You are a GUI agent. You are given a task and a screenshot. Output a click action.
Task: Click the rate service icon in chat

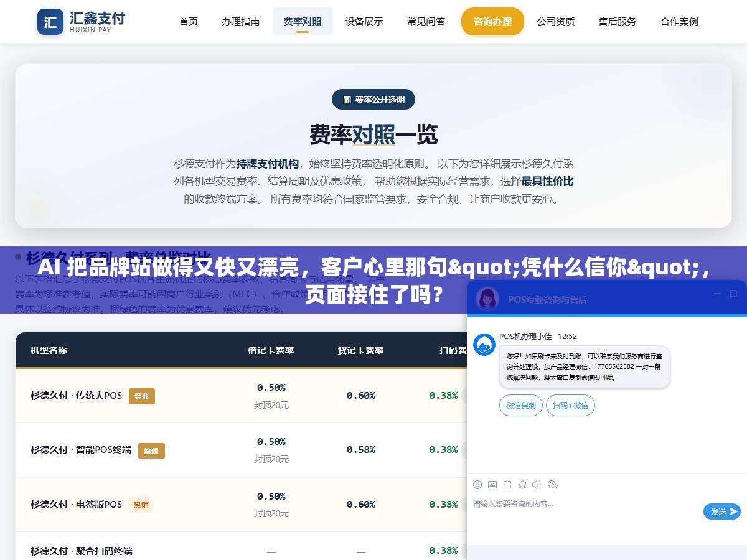pos(522,484)
